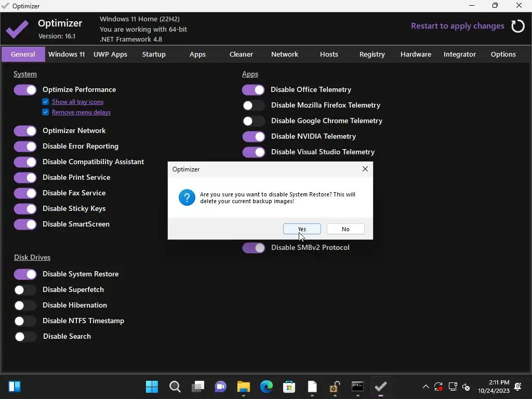Open the Hardware tab

click(x=416, y=54)
